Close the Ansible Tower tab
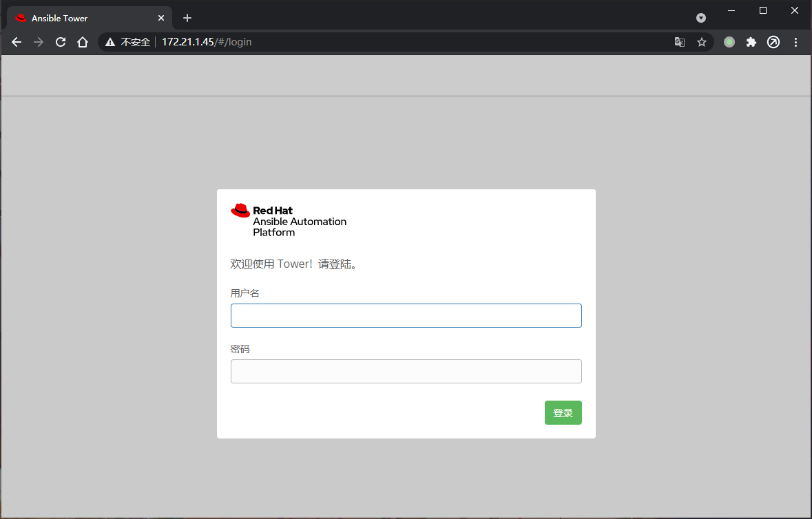Viewport: 812px width, 519px height. coord(161,18)
